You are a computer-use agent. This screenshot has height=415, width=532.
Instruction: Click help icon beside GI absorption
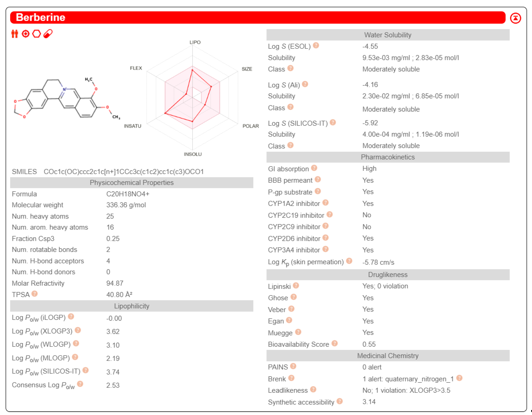tap(314, 168)
